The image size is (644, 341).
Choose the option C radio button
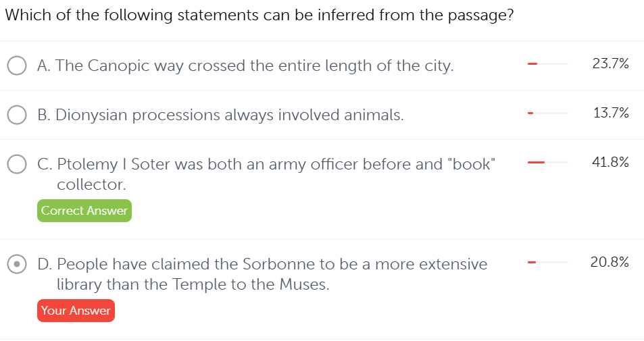(17, 164)
